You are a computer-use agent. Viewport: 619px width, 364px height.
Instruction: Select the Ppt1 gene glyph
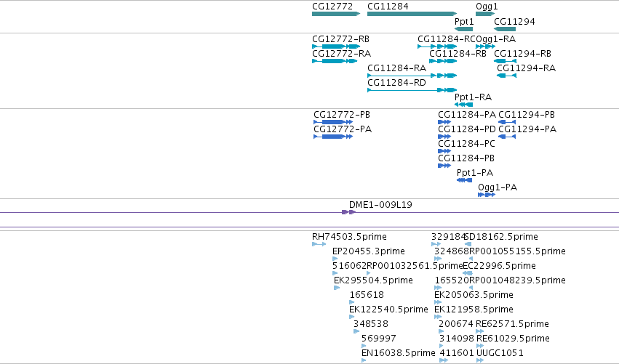463,29
